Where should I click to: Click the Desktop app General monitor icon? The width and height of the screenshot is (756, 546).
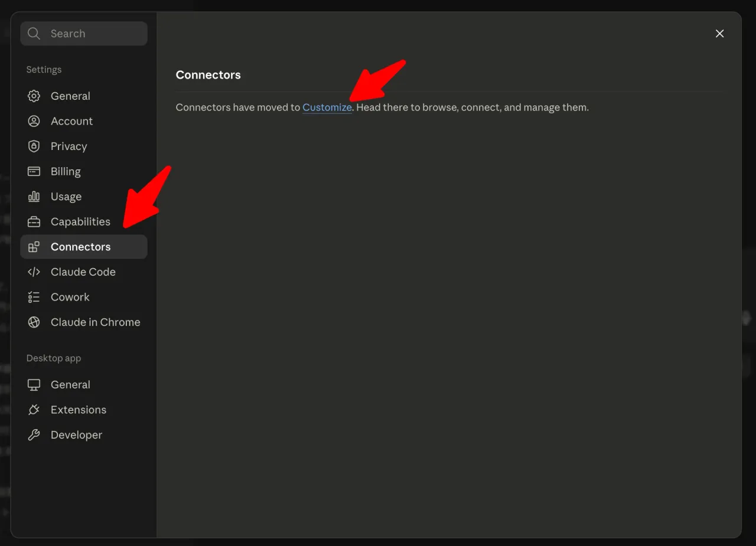[34, 385]
